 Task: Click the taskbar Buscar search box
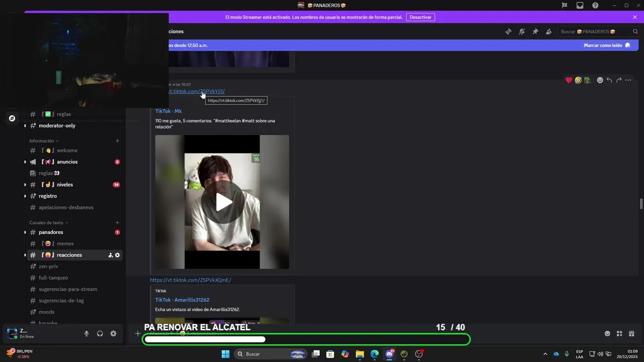tap(272, 354)
